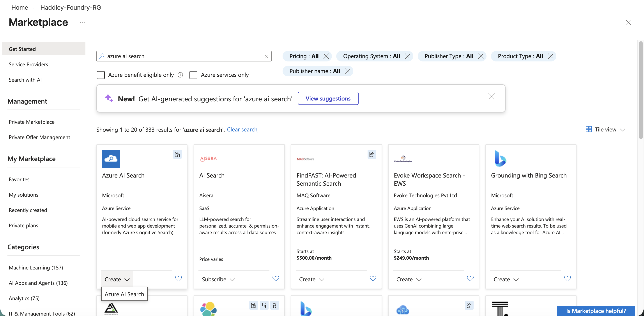This screenshot has width=644, height=316.
Task: Navigate to Private Marketplace in the sidebar
Action: pyautogui.click(x=32, y=122)
